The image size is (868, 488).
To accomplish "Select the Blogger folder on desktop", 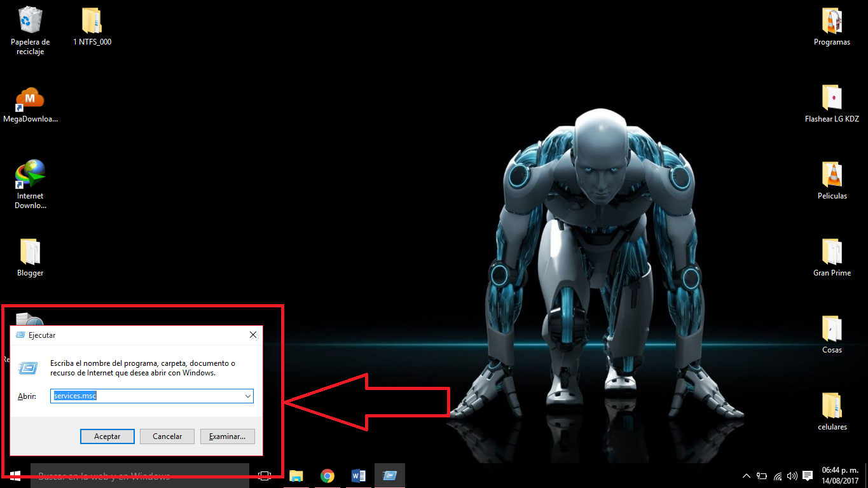I will click(x=30, y=258).
